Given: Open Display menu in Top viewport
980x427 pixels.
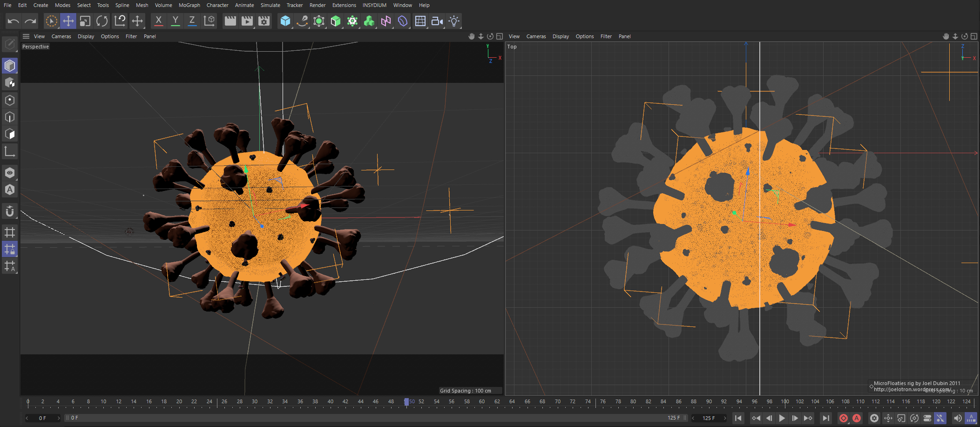Looking at the screenshot, I should (561, 36).
